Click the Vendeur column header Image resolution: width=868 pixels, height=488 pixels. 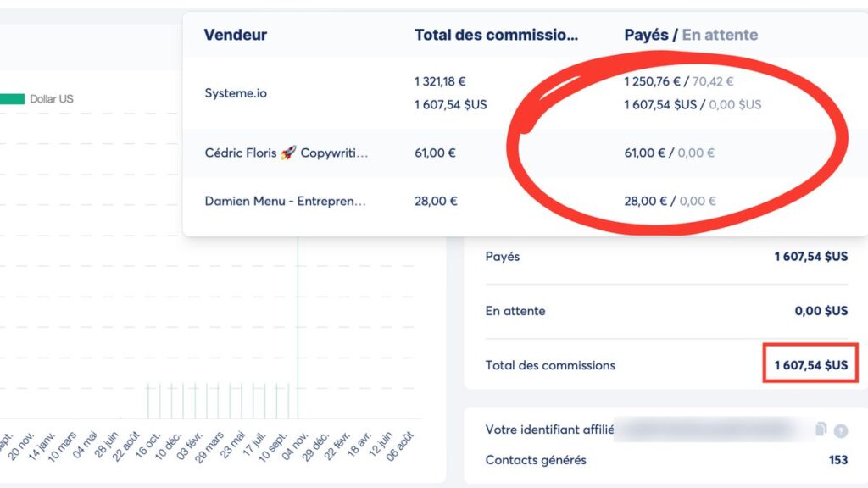tap(236, 35)
